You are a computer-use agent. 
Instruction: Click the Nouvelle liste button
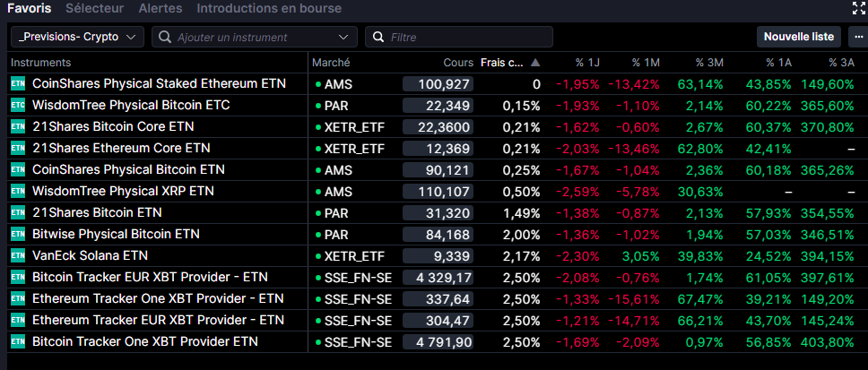click(x=798, y=37)
